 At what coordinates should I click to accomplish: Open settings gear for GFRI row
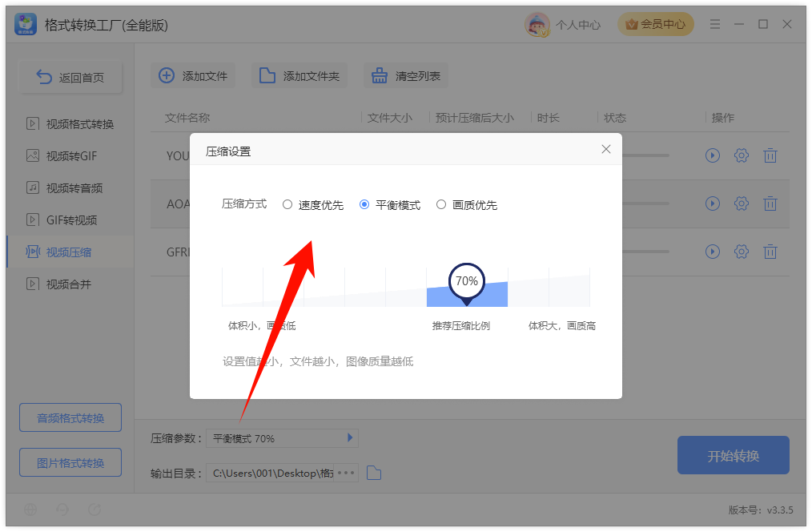coord(742,252)
